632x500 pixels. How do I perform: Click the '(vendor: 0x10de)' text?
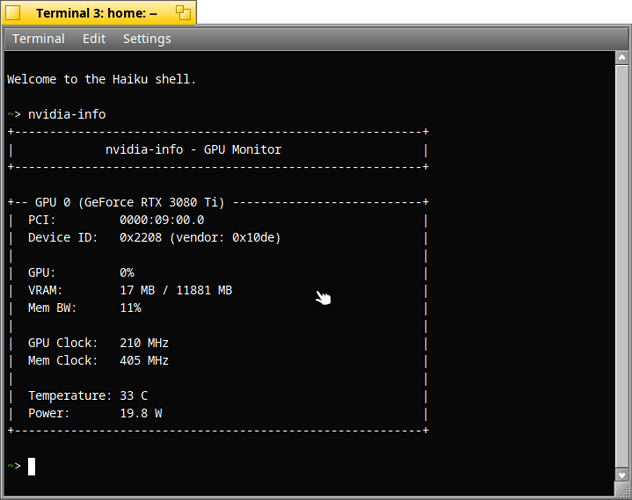coord(225,238)
